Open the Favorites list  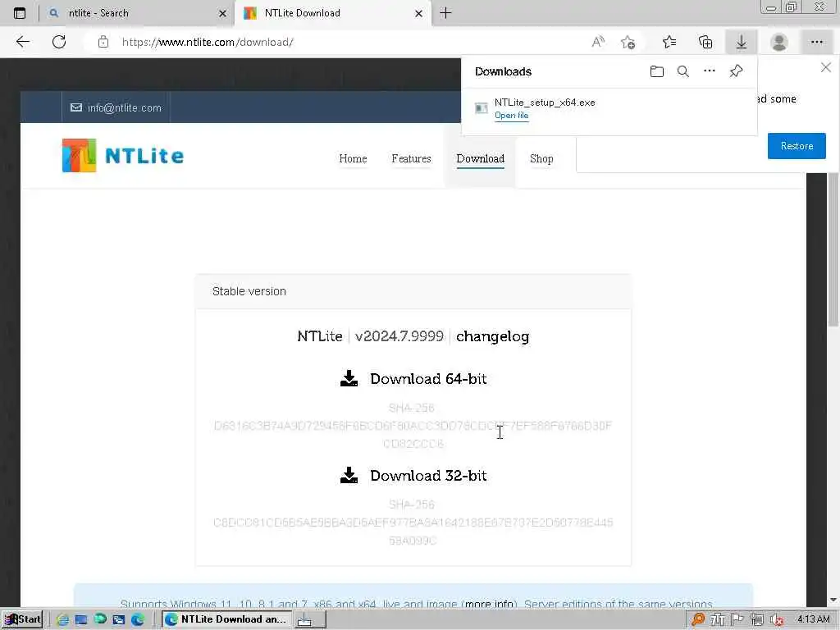[x=669, y=42]
